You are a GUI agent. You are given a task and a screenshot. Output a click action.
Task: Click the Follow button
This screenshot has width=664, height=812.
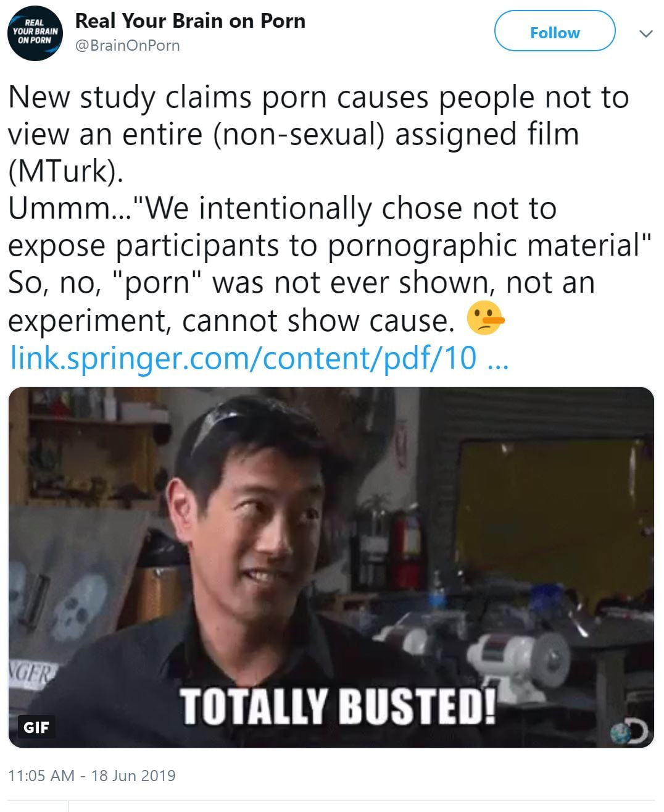[x=555, y=31]
